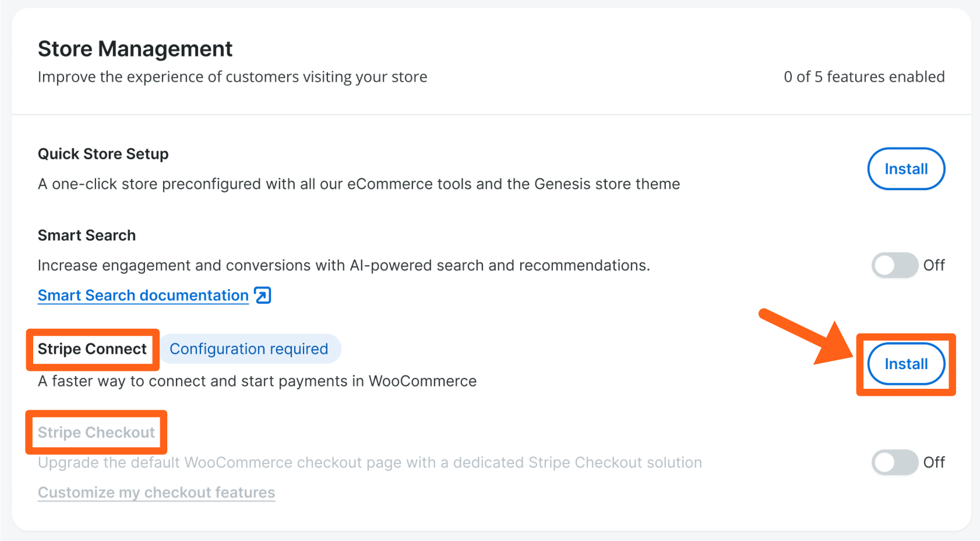Click the Stripe Checkout upgrade description text
This screenshot has width=980, height=541.
[369, 463]
